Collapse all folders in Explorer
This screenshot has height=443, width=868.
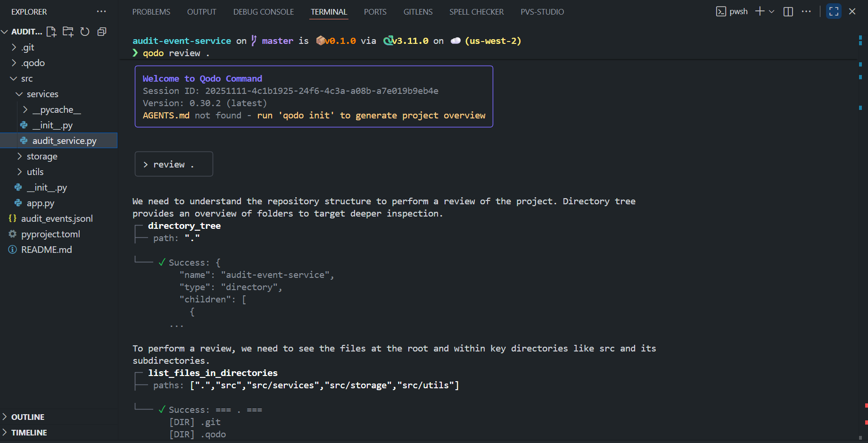tap(102, 32)
